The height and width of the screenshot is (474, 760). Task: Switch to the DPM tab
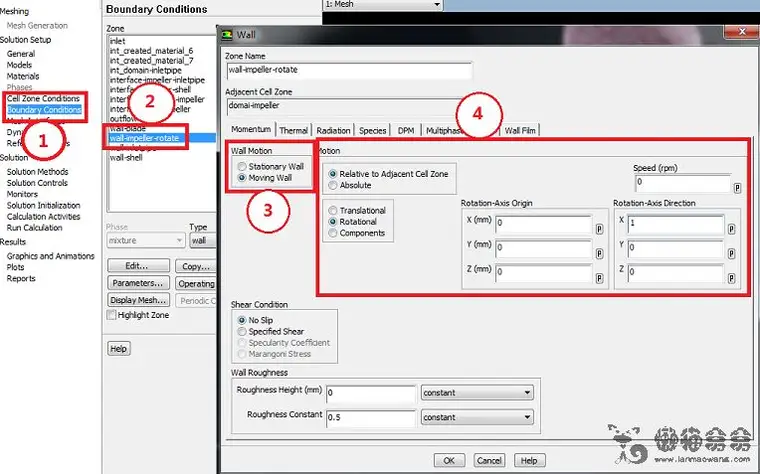tap(406, 130)
